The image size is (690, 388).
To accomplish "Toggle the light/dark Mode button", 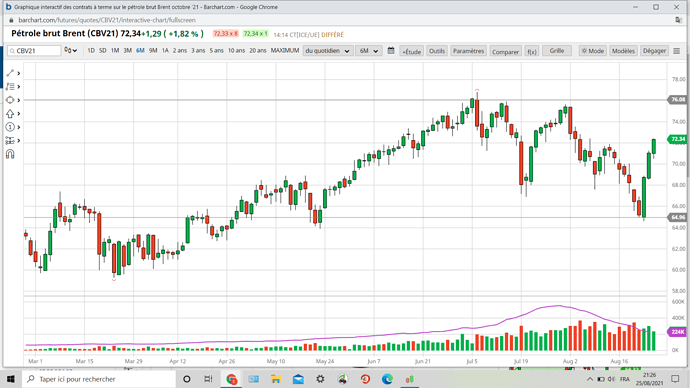I will (592, 51).
